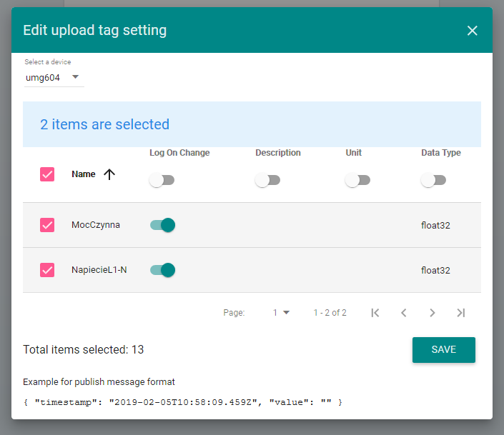The width and height of the screenshot is (504, 435).
Task: Turn on the Description column toggle
Action: pyautogui.click(x=267, y=181)
